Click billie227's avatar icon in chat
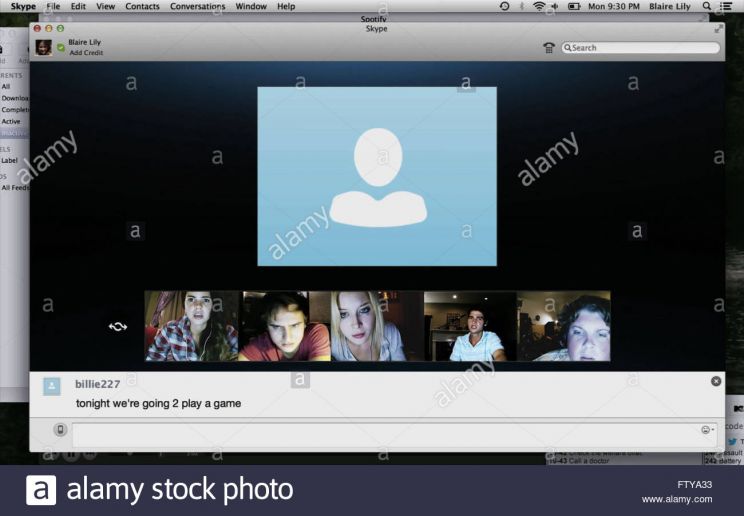 pos(52,386)
